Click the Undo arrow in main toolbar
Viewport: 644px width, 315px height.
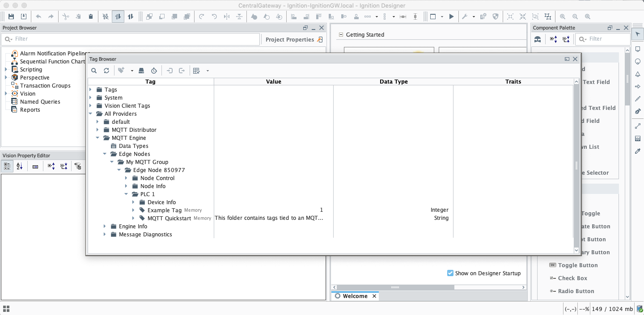[x=38, y=17]
